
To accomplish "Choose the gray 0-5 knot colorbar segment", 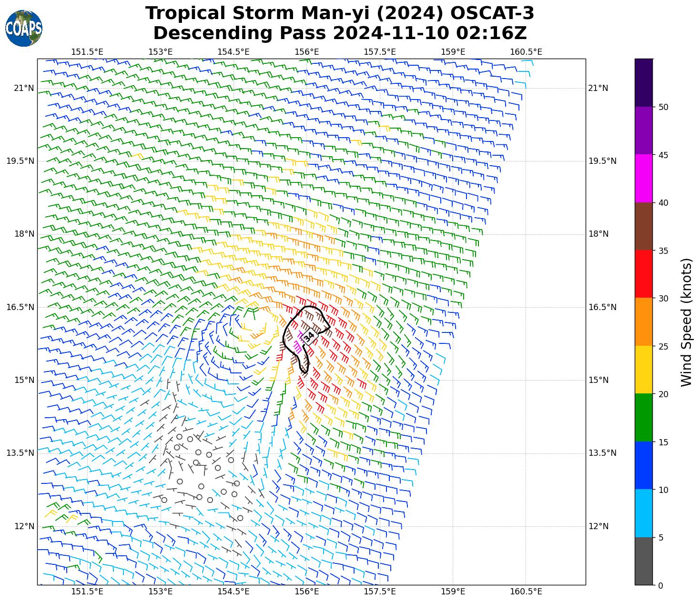I will coord(643,561).
